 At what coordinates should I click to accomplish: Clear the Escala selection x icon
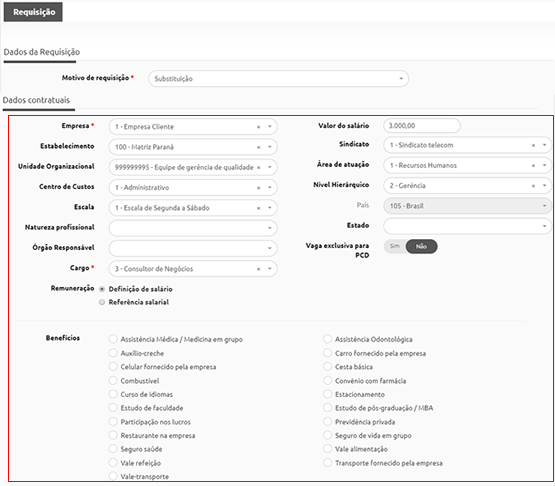(x=258, y=208)
